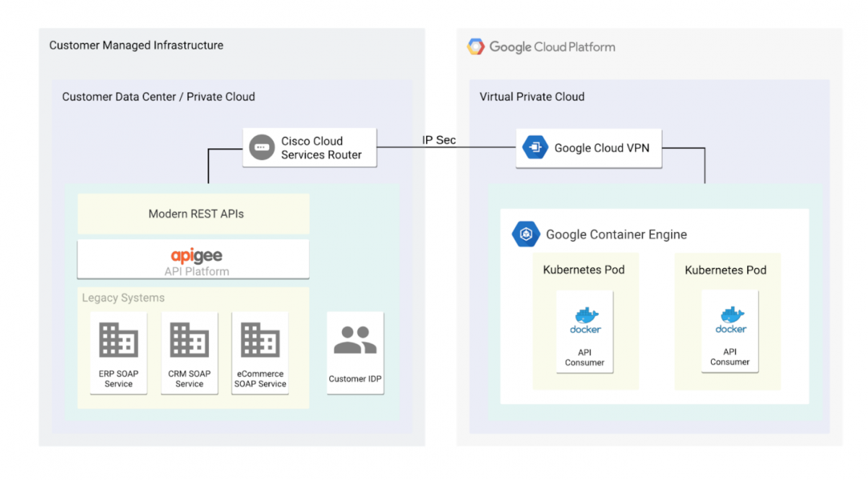The height and width of the screenshot is (480, 868).
Task: Click the left Kubernetes Pod label
Action: click(x=584, y=270)
